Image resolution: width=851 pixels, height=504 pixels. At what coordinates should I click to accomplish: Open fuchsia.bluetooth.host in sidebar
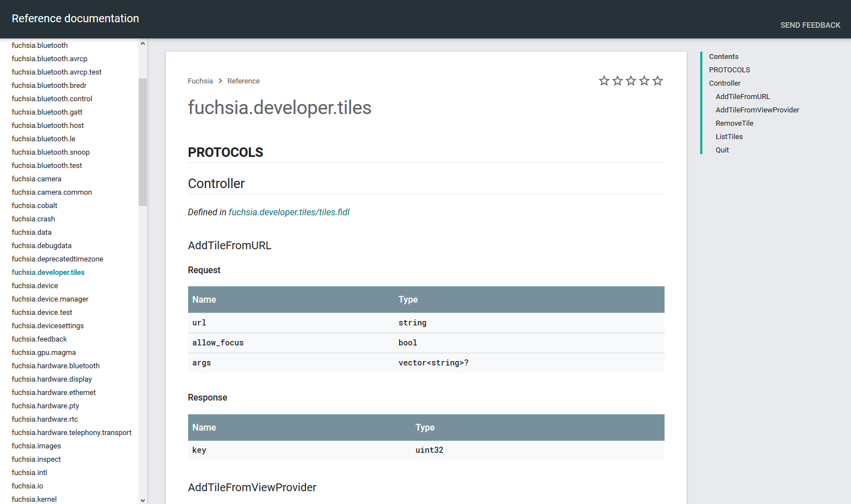click(x=48, y=125)
